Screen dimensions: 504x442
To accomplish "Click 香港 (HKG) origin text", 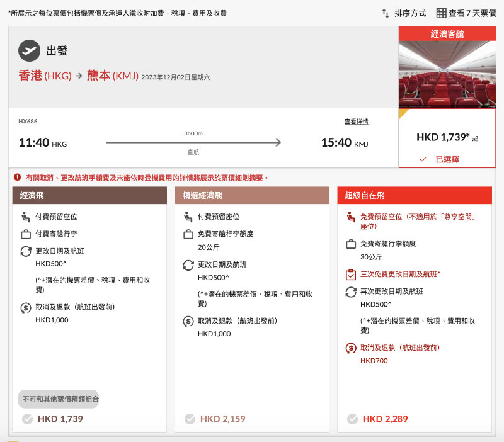I will [x=45, y=76].
